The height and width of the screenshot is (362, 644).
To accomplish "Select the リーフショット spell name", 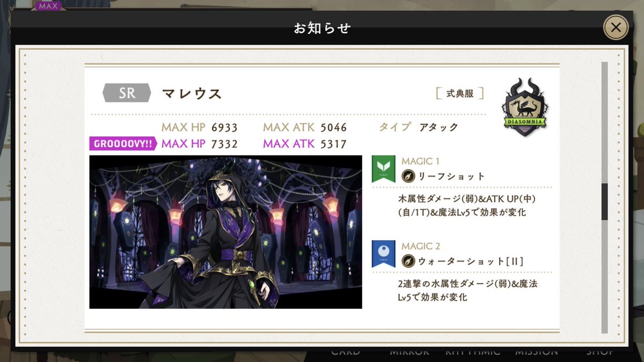I will tap(451, 176).
